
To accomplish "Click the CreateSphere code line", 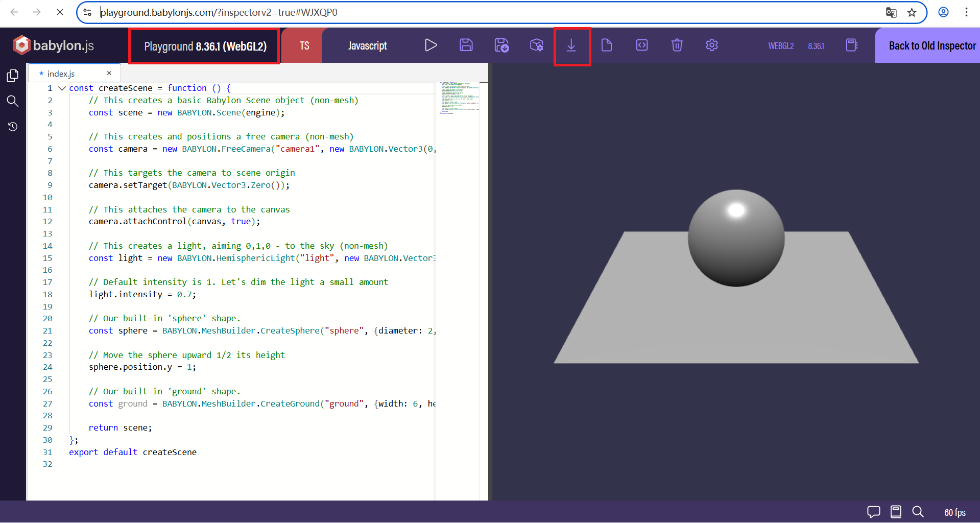I will (262, 331).
